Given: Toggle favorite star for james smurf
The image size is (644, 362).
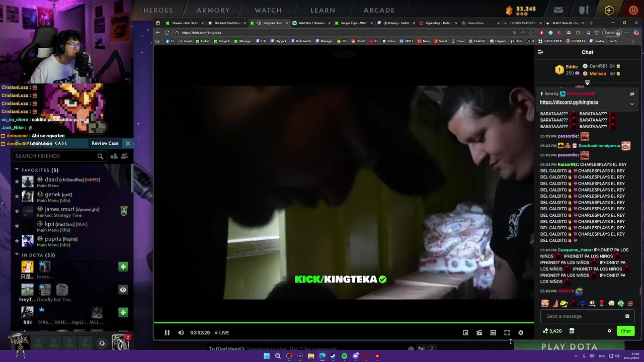Looking at the screenshot, I should pos(17,211).
